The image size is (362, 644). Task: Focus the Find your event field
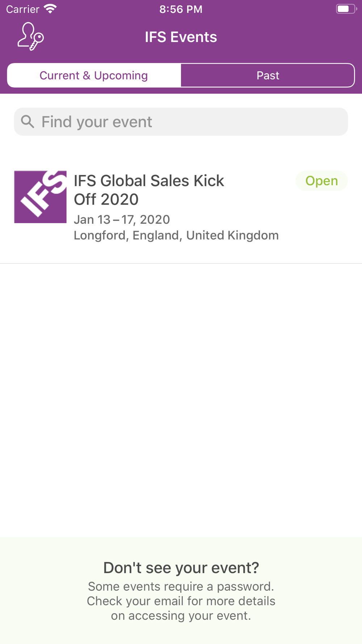coord(181,122)
